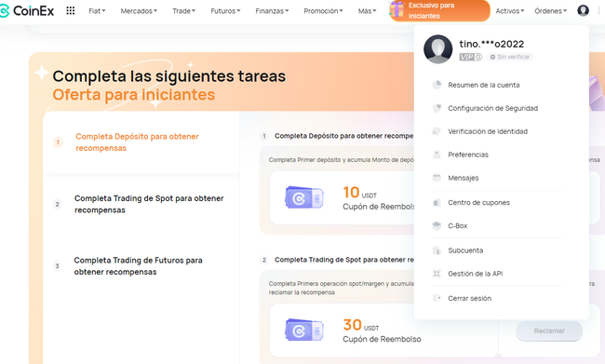
Task: Click the Configuración de Seguridad shield icon
Action: (437, 108)
